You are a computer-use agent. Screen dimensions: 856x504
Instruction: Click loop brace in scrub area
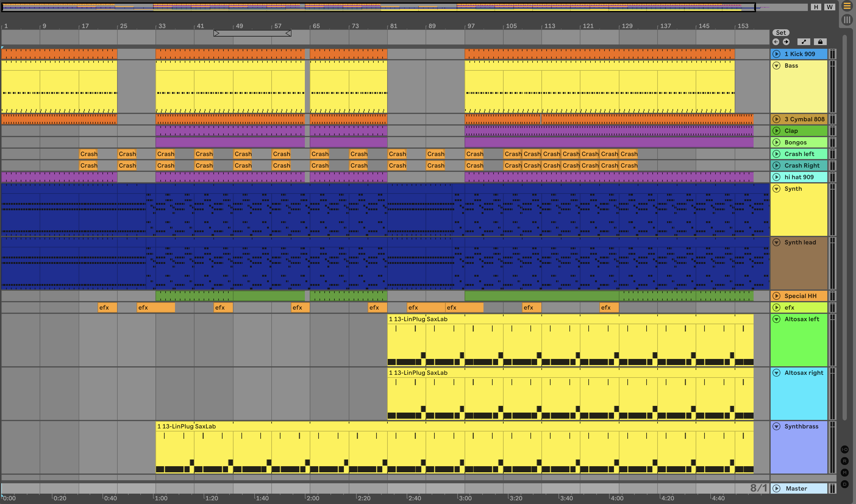252,33
